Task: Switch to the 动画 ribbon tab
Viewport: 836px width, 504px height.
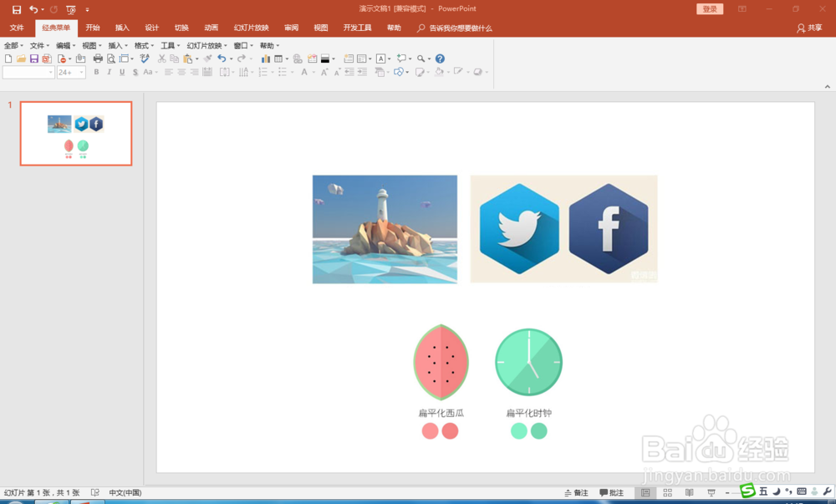Action: [212, 28]
